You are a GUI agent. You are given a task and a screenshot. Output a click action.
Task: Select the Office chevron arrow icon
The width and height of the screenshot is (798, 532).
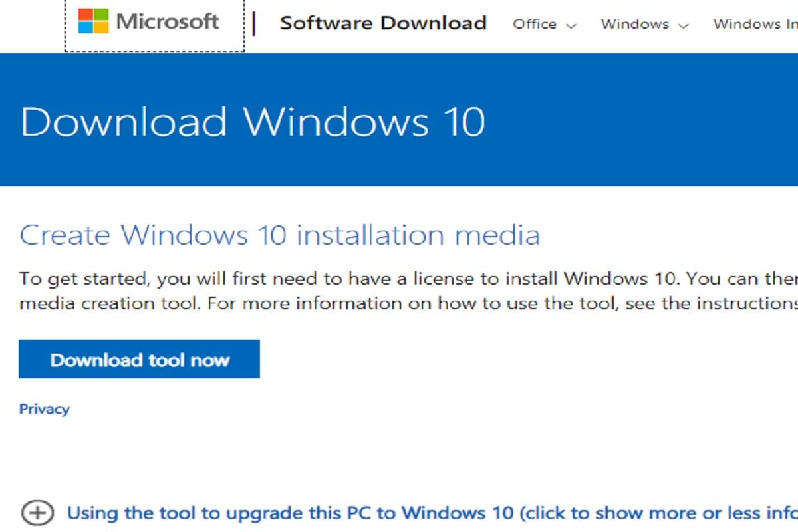coord(572,25)
